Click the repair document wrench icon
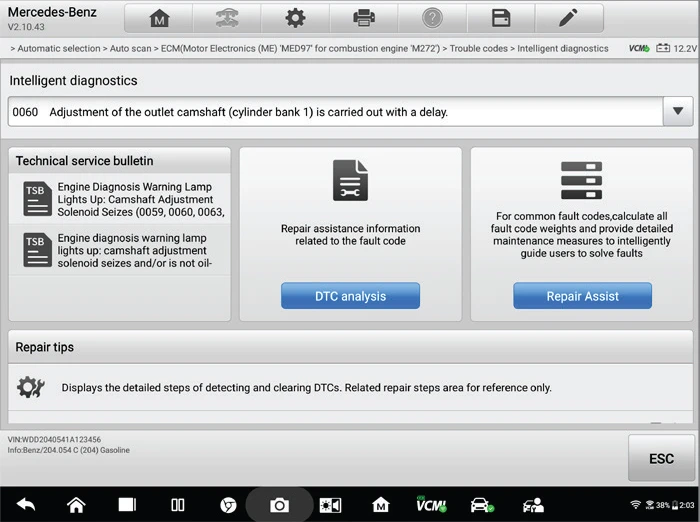The height and width of the screenshot is (522, 700). click(x=350, y=180)
